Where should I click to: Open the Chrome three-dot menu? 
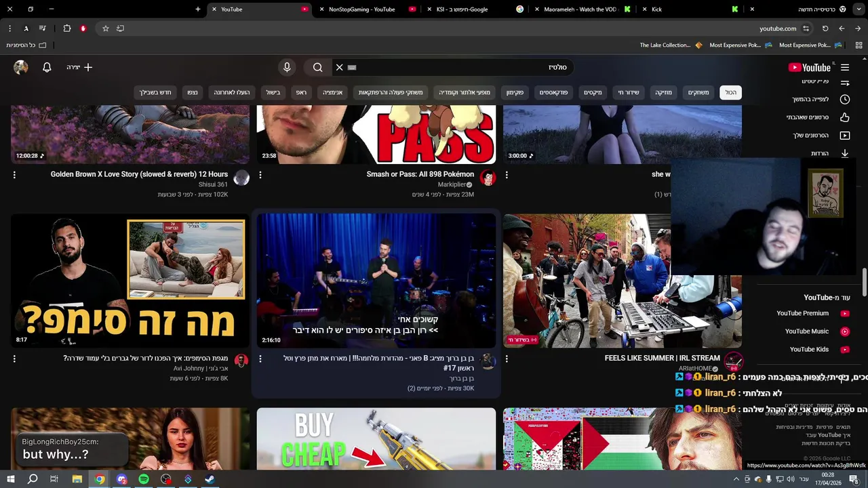(x=9, y=28)
